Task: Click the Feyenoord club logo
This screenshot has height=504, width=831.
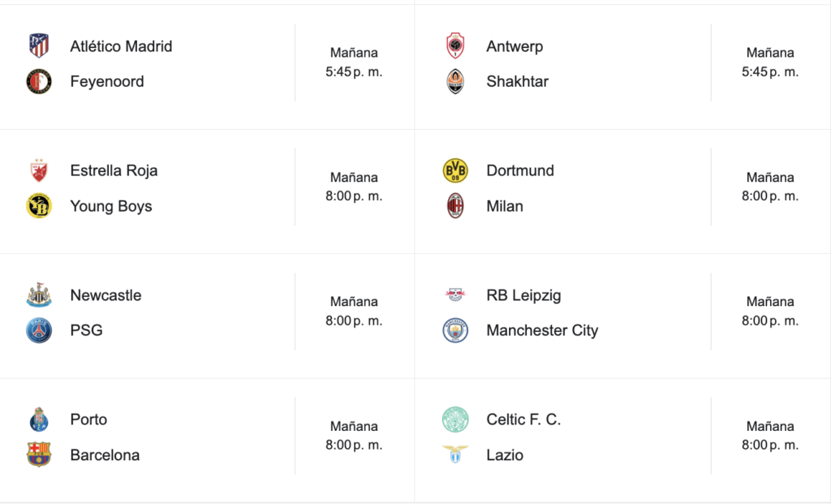Action: point(39,82)
